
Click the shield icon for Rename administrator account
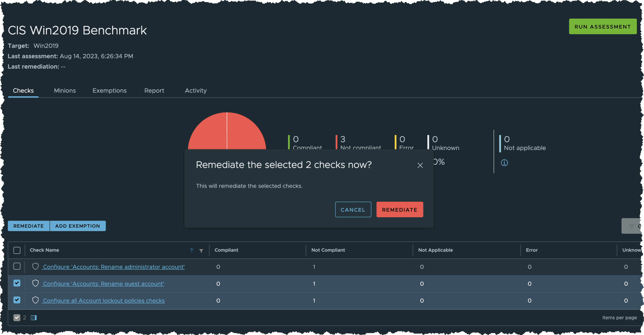coord(35,266)
